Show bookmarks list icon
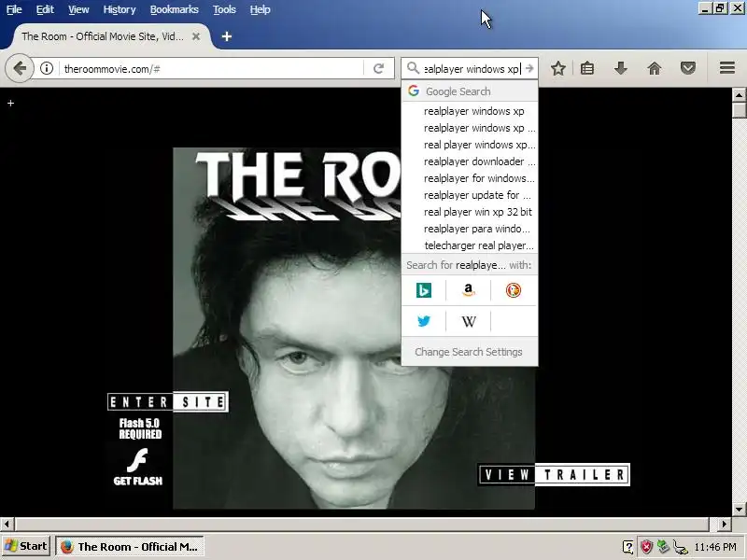 587,68
